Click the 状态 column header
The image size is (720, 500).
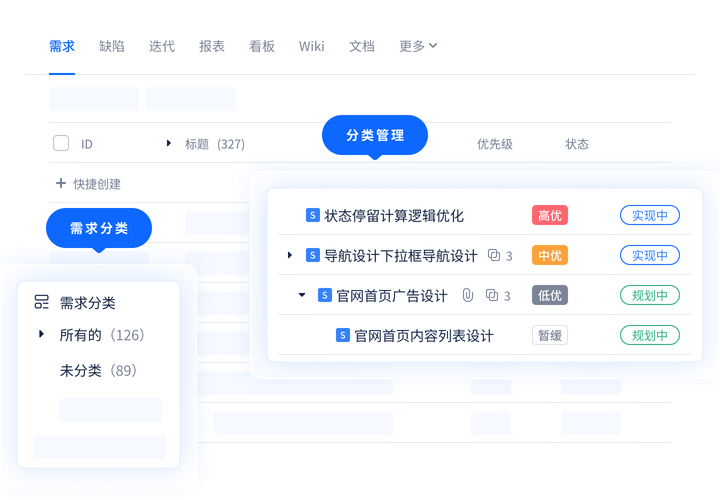tap(577, 144)
